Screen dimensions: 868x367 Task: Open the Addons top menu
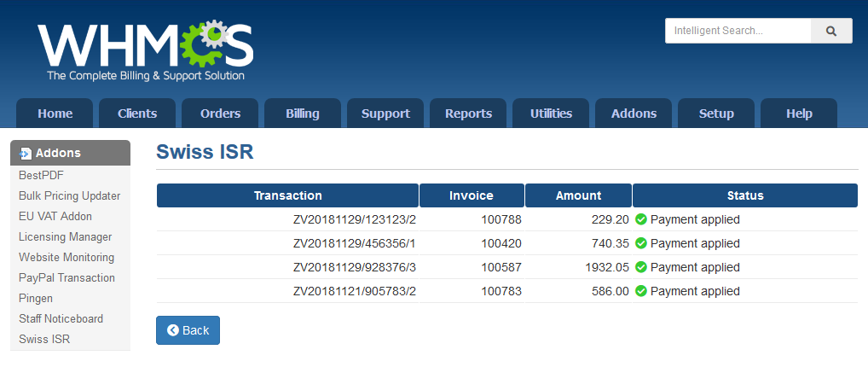[x=634, y=114]
